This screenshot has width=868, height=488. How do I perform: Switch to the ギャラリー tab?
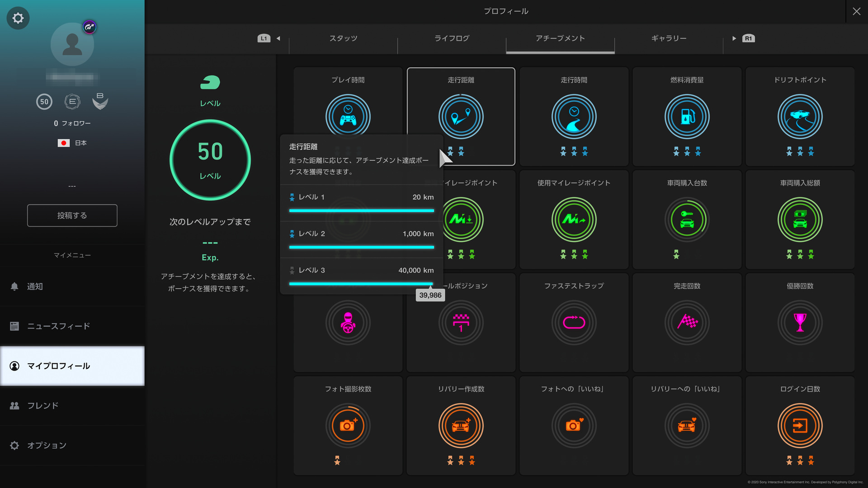[x=669, y=38]
